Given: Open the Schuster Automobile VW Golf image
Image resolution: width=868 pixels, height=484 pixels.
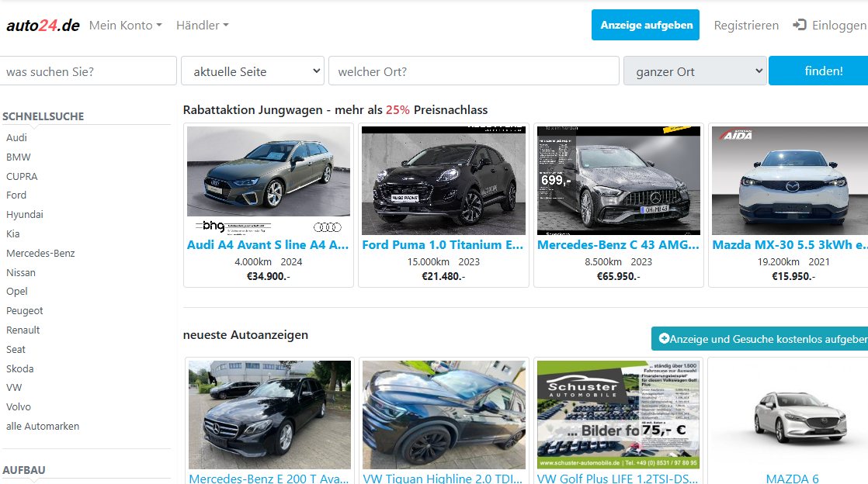Looking at the screenshot, I should coord(618,415).
